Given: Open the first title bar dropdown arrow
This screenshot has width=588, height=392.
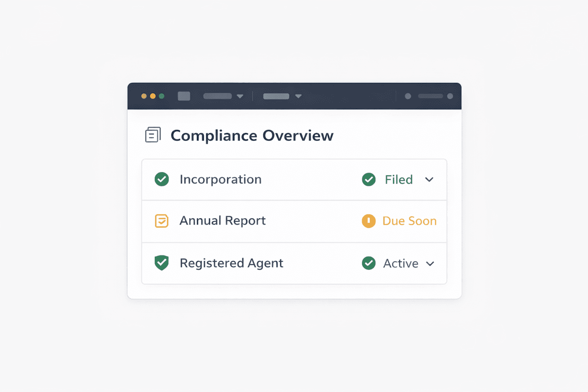Looking at the screenshot, I should (240, 96).
